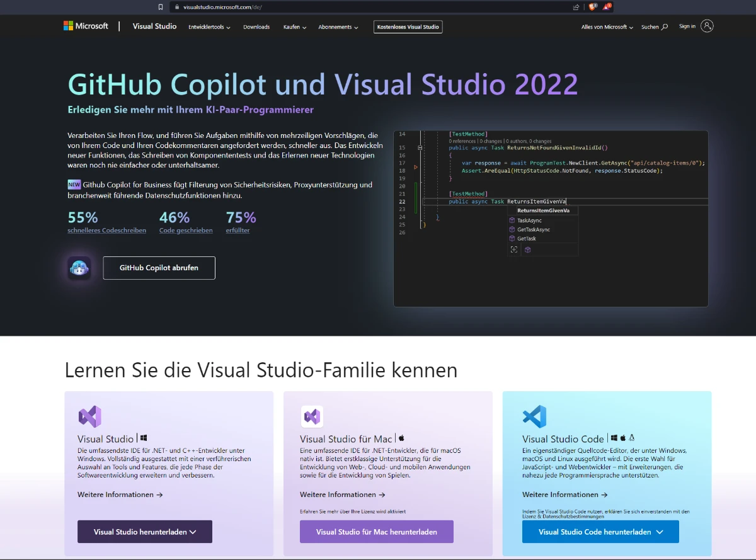The width and height of the screenshot is (756, 560).
Task: Click Visual Studio für Mac herunterladen
Action: pos(377,532)
